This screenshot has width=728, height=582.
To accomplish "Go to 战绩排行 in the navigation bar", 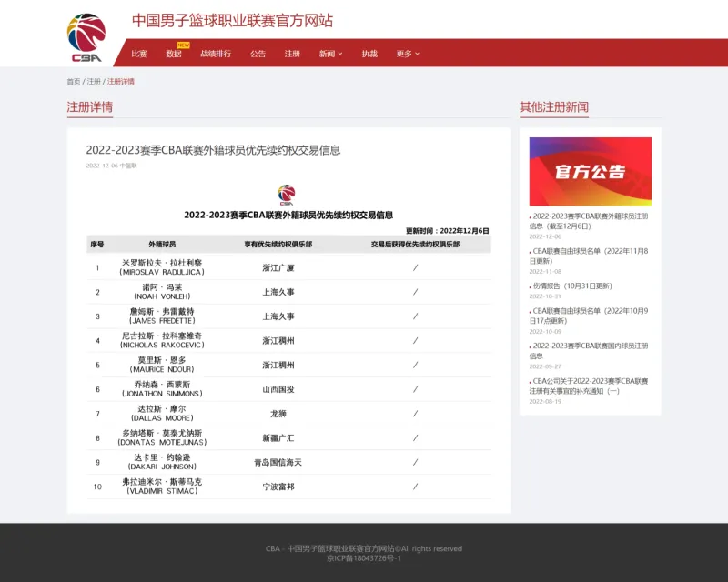I will (x=216, y=54).
